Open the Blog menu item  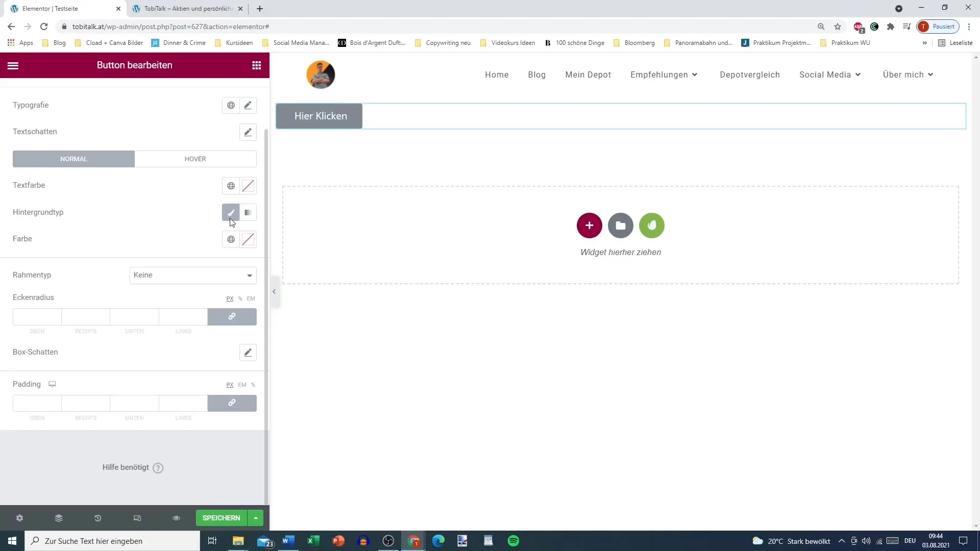pos(537,74)
